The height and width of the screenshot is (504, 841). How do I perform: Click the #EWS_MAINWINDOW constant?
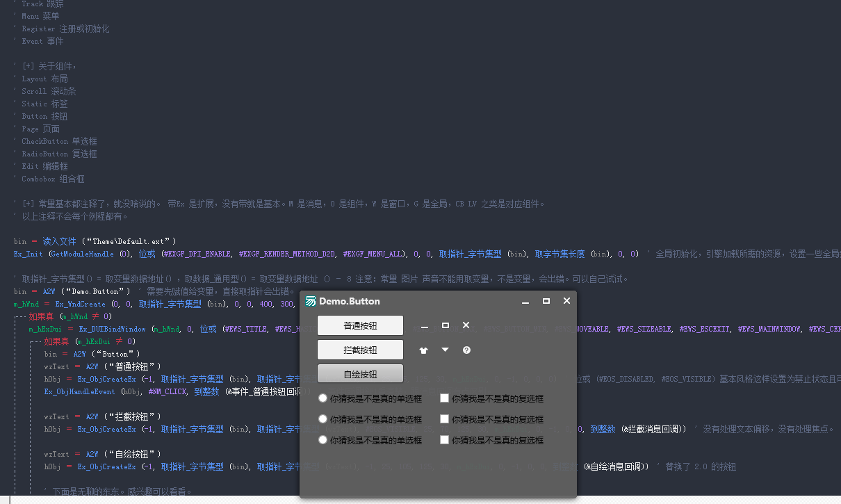point(769,329)
